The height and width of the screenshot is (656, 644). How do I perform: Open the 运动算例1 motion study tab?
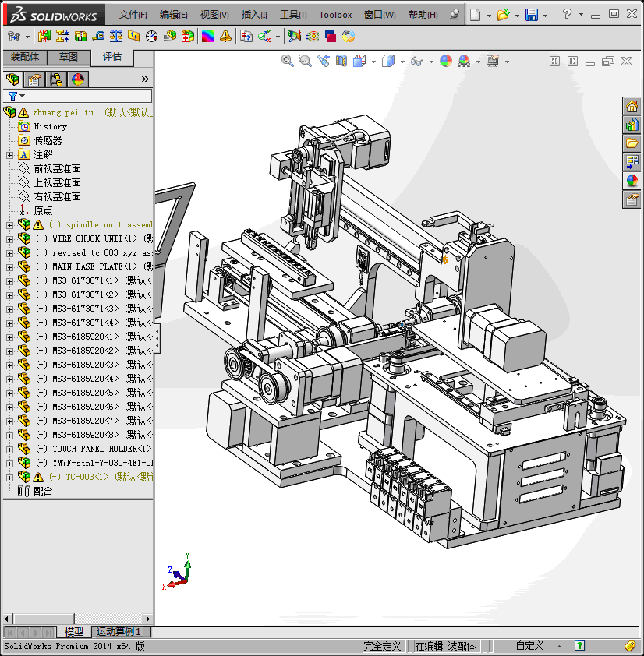[119, 632]
